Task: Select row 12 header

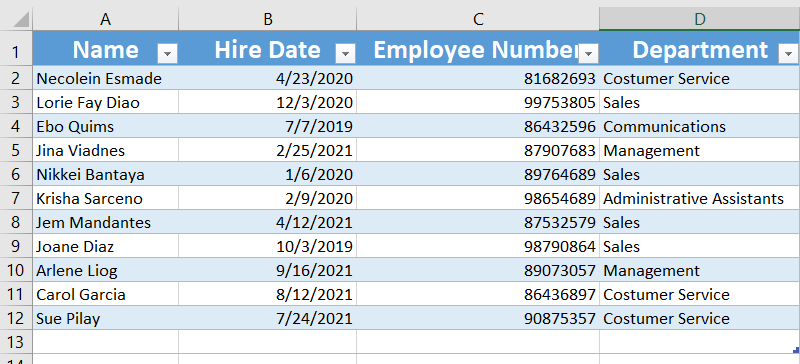Action: pyautogui.click(x=16, y=319)
